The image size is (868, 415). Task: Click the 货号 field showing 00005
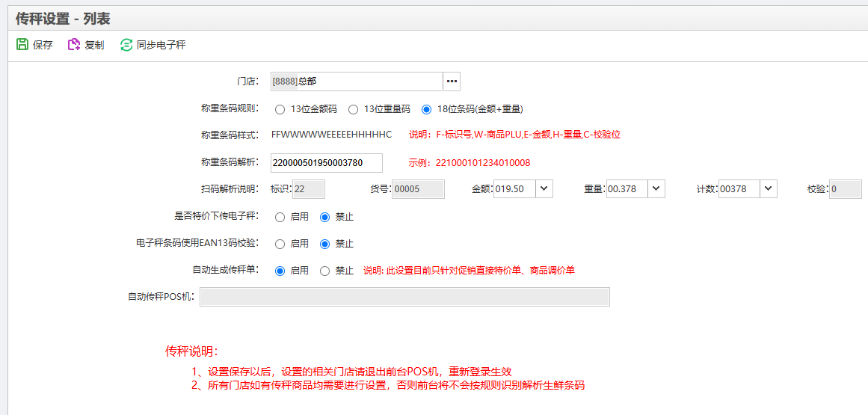418,188
